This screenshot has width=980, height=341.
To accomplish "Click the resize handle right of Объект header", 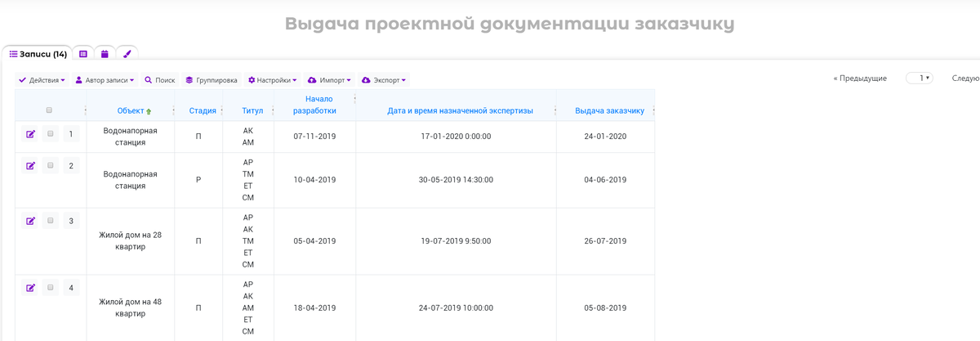I will pos(174,110).
